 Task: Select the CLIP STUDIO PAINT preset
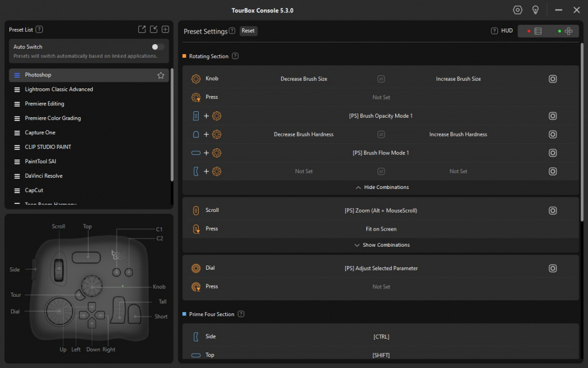(x=89, y=147)
